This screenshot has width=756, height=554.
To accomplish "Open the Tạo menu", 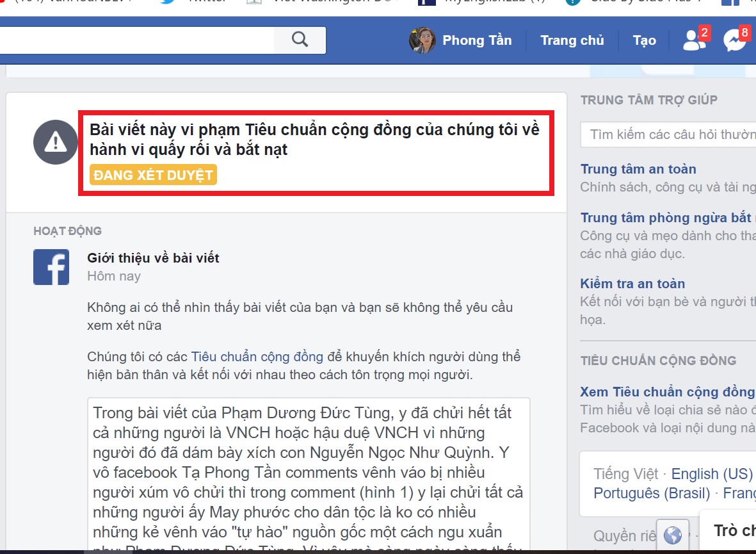I will [x=644, y=40].
